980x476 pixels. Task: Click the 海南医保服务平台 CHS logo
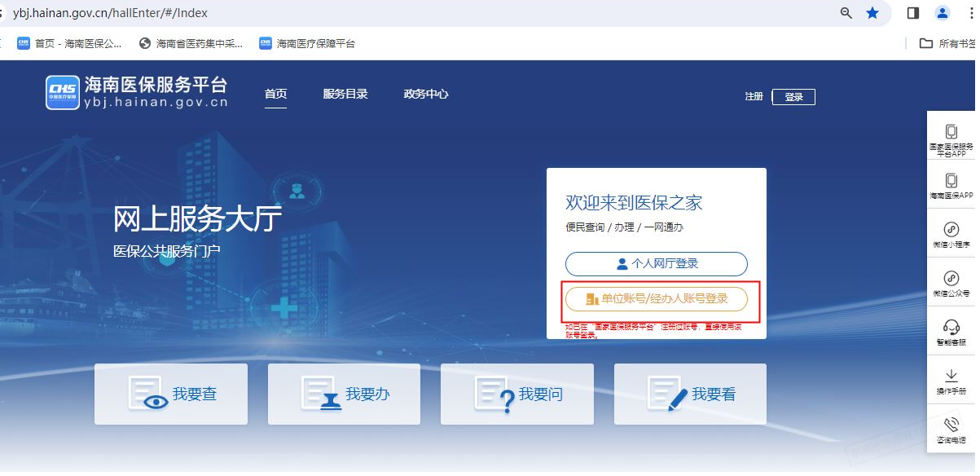(63, 93)
